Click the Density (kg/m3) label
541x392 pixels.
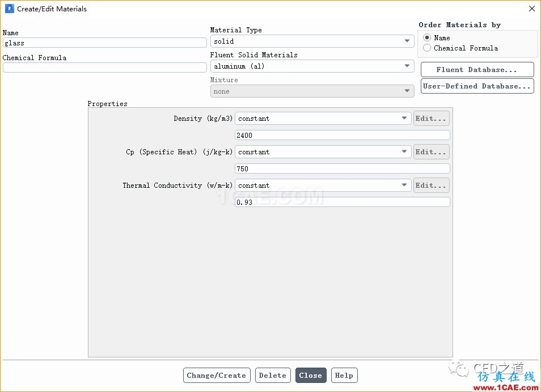[203, 119]
